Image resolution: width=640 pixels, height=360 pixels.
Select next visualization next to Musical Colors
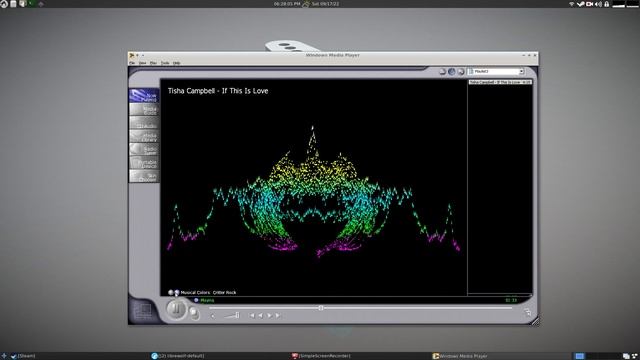176,292
